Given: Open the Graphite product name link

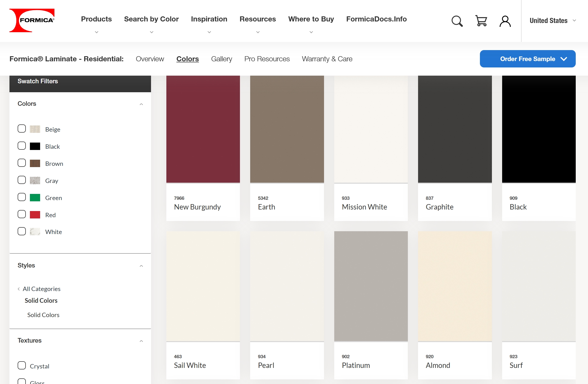Looking at the screenshot, I should coord(440,207).
